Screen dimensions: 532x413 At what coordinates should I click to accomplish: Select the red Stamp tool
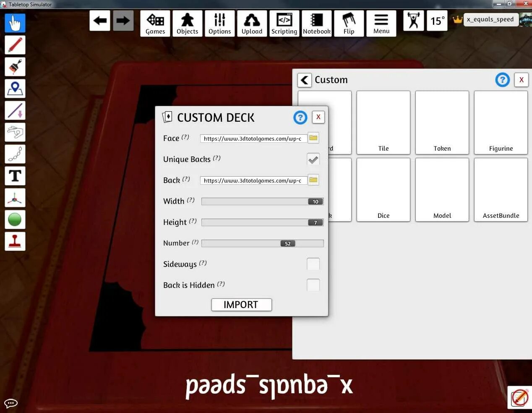(15, 241)
